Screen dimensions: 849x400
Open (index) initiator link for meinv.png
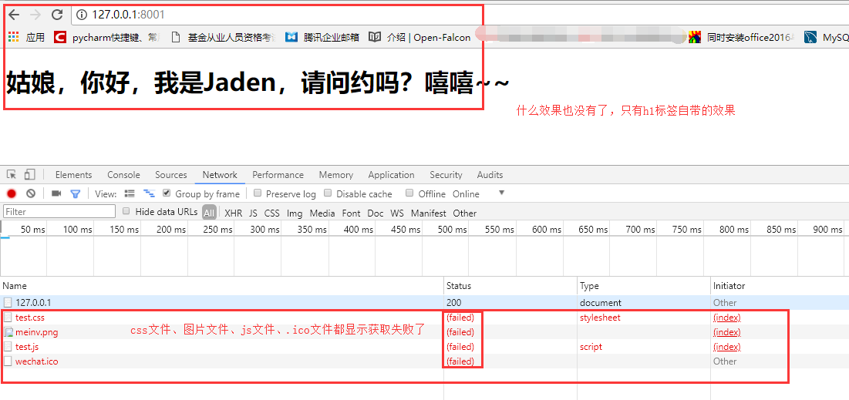click(727, 332)
